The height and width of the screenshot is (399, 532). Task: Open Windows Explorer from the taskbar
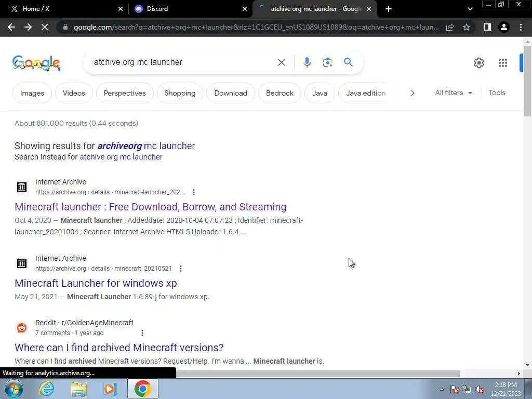[x=78, y=389]
